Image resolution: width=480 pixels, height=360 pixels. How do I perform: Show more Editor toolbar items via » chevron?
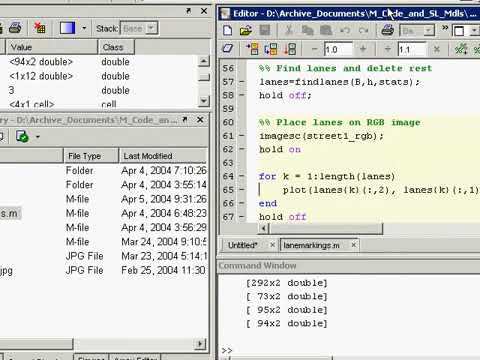pyautogui.click(x=445, y=28)
